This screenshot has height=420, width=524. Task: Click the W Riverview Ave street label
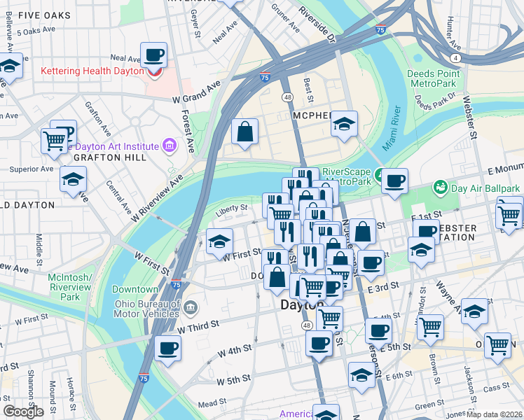tap(157, 198)
